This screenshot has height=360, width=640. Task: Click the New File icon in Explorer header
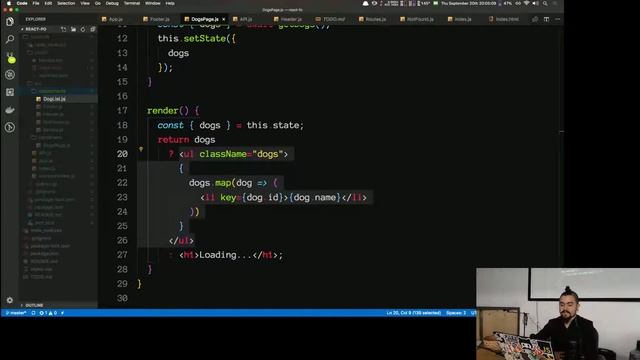63,29
